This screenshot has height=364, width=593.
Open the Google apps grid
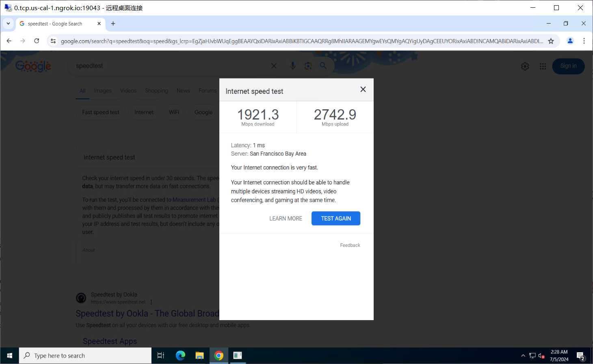click(x=543, y=66)
